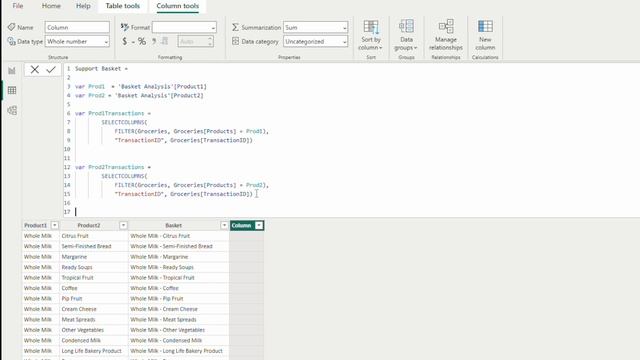
Task: Select 'Whole Milk - Coffee' Basket cell
Action: point(179,288)
